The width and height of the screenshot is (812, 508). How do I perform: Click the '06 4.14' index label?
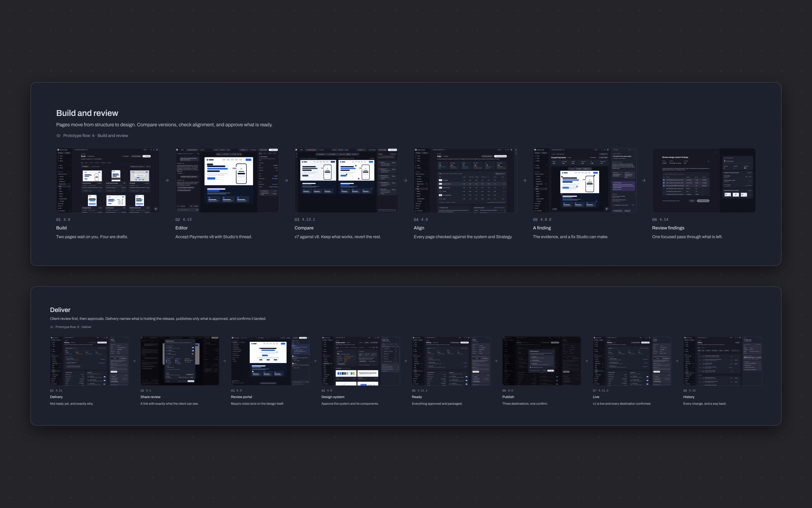point(660,220)
